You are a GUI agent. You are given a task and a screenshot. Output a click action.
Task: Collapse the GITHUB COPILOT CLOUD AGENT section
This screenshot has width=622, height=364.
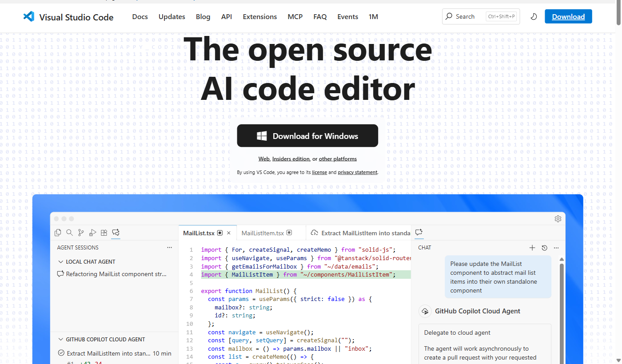point(61,339)
